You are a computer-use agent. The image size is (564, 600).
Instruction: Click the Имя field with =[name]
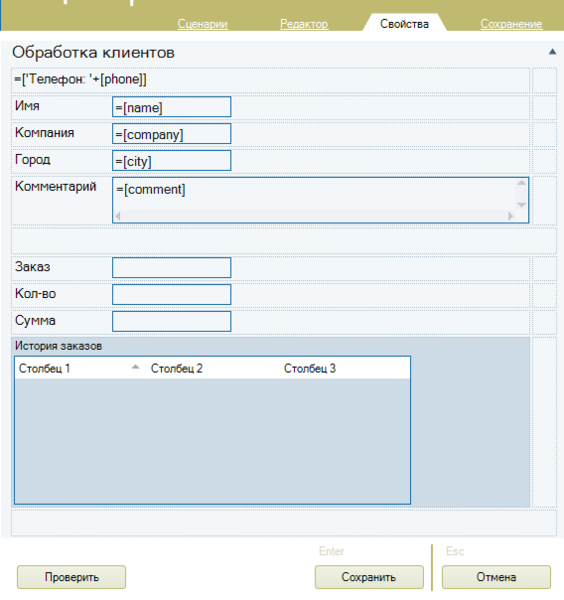pos(171,107)
